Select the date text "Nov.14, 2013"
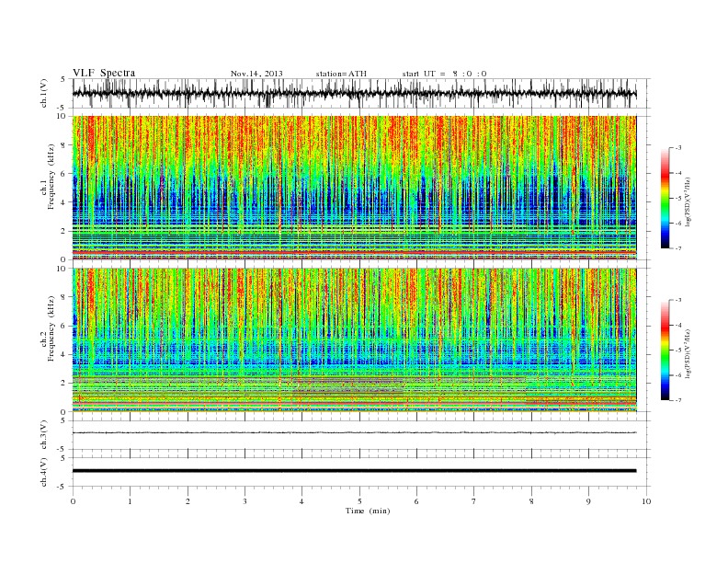The image size is (728, 563). point(256,74)
